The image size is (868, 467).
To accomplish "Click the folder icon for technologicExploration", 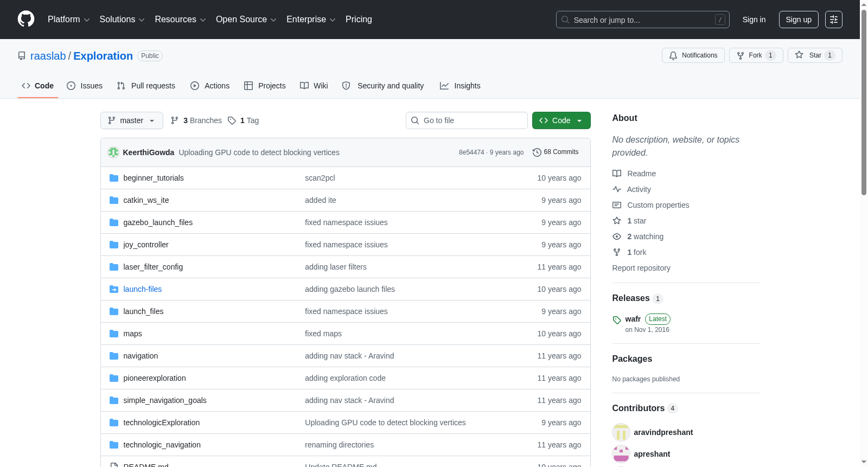I will (x=114, y=423).
